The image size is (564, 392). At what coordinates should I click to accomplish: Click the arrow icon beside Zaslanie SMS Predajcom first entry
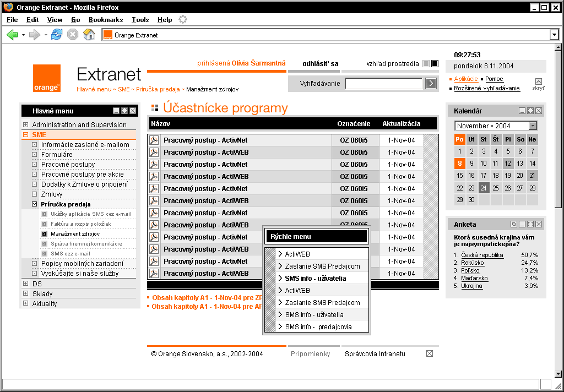[280, 266]
